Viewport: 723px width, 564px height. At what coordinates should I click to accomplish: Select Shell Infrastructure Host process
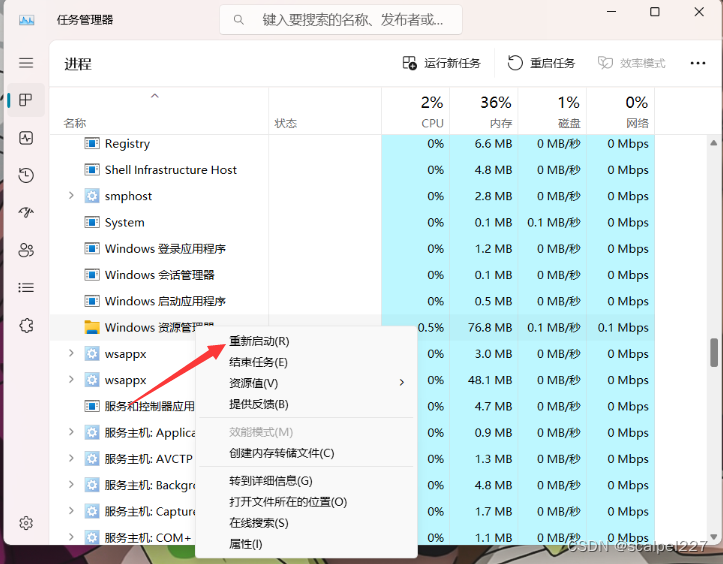point(171,170)
